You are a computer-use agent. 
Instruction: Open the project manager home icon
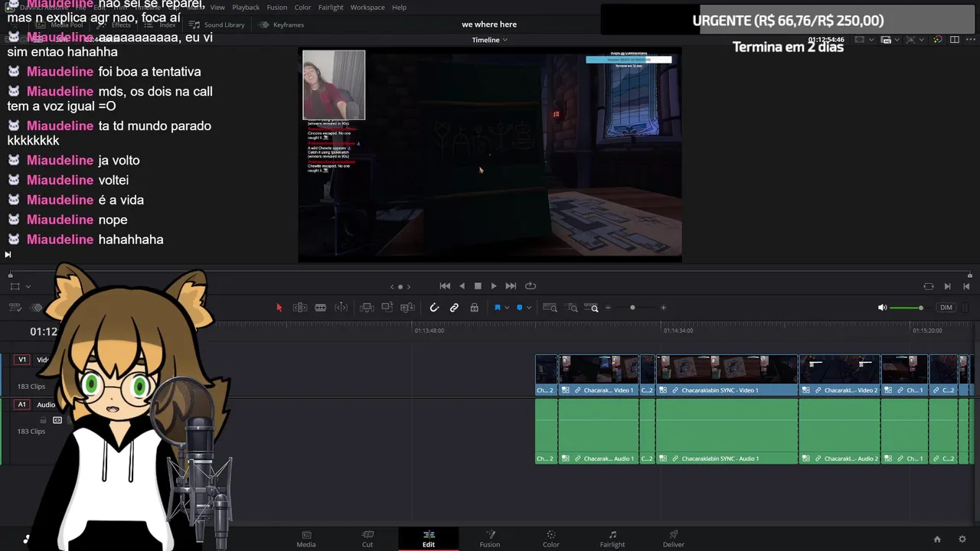937,540
